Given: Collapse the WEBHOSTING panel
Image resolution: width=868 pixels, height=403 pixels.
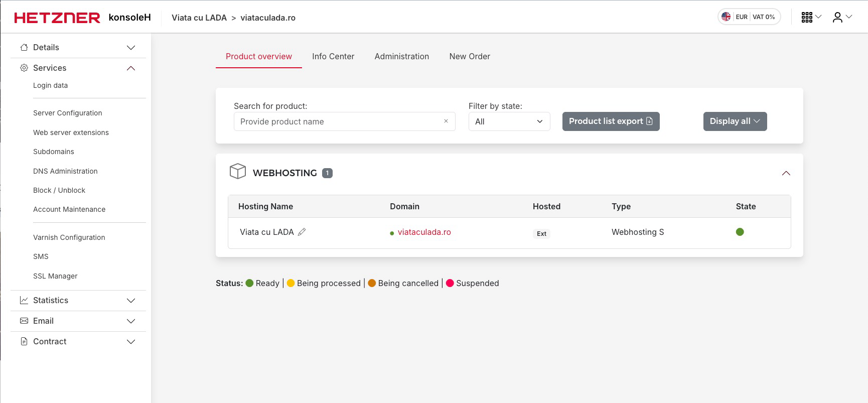Looking at the screenshot, I should coord(786,173).
